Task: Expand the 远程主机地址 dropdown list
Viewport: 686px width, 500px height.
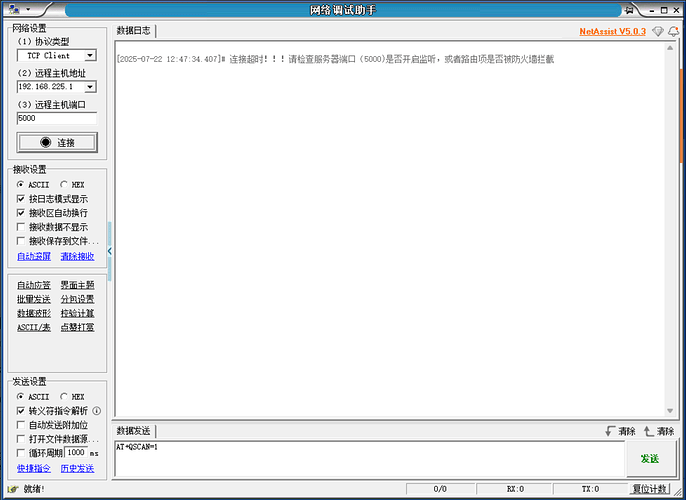Action: pyautogui.click(x=90, y=87)
